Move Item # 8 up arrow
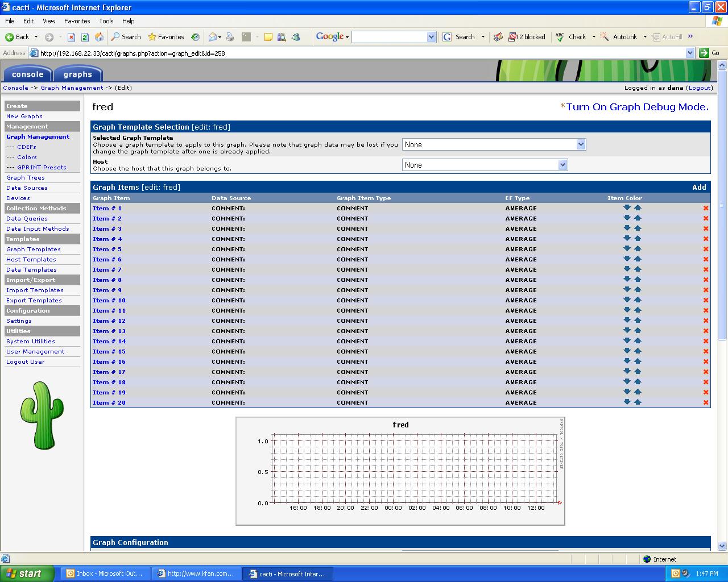Image resolution: width=728 pixels, height=582 pixels. (638, 279)
